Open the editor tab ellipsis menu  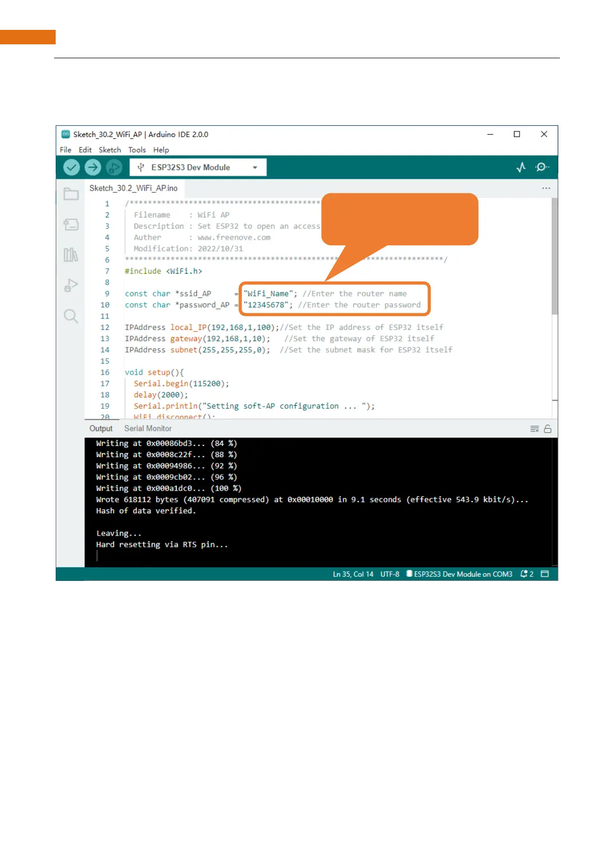(x=546, y=188)
